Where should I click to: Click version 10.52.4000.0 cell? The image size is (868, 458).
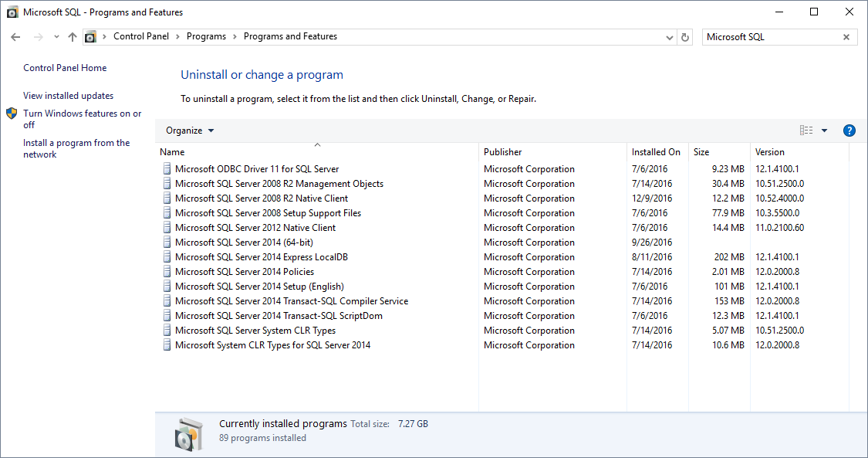coord(779,198)
